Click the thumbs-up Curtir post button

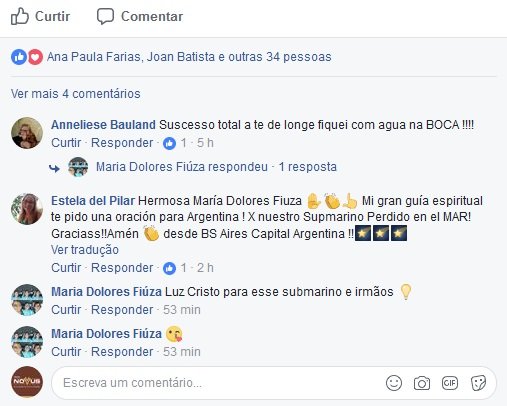[x=40, y=16]
